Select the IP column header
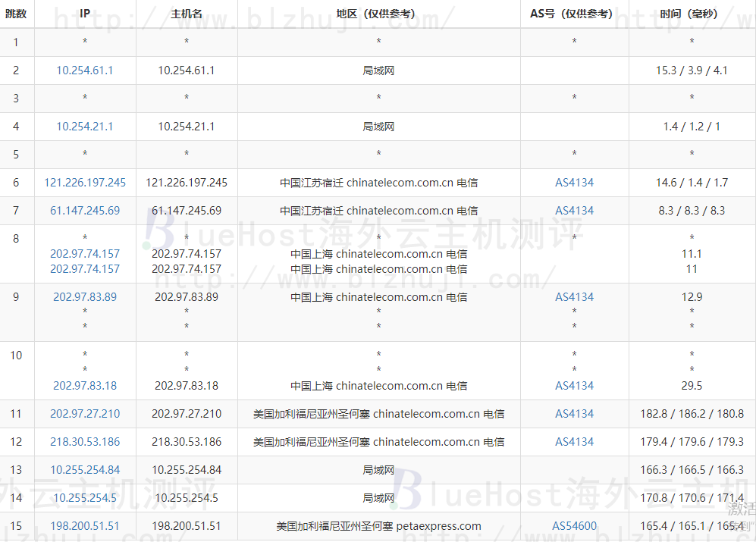This screenshot has width=756, height=542. click(85, 14)
